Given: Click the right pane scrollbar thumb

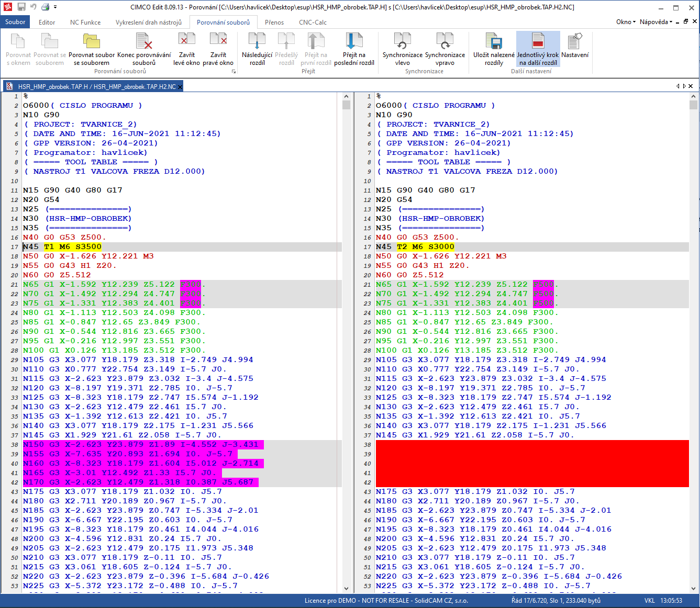Looking at the screenshot, I should click(x=694, y=105).
